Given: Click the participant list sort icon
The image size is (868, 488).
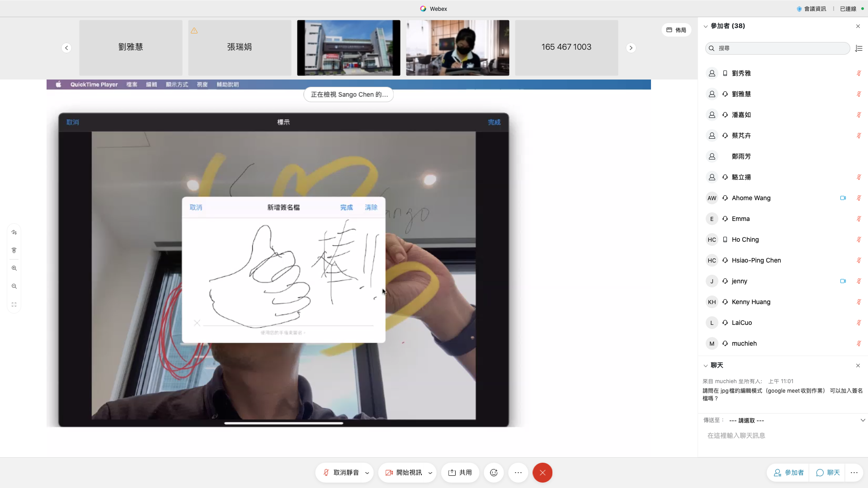Looking at the screenshot, I should [859, 48].
